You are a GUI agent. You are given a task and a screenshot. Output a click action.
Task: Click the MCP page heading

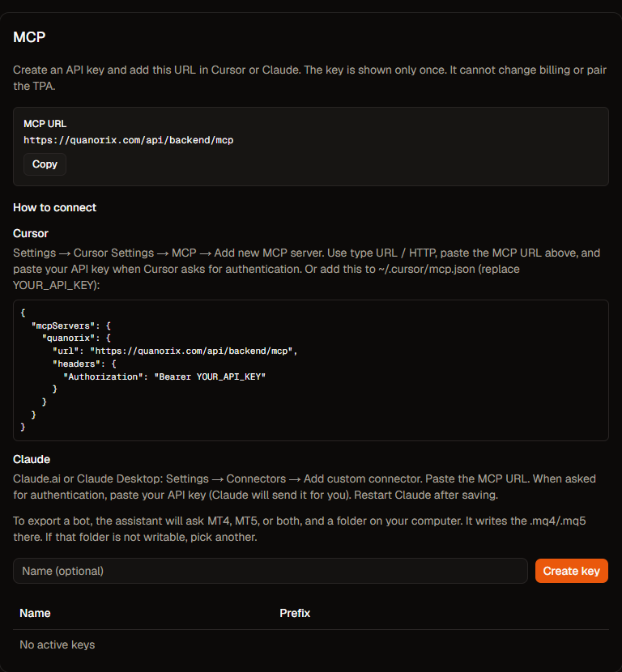click(29, 37)
